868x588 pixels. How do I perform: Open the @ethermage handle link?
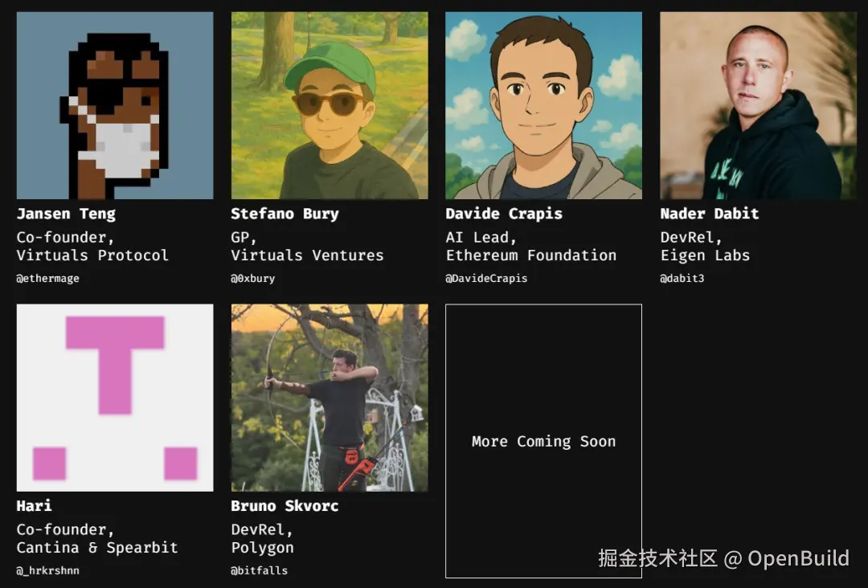point(47,278)
